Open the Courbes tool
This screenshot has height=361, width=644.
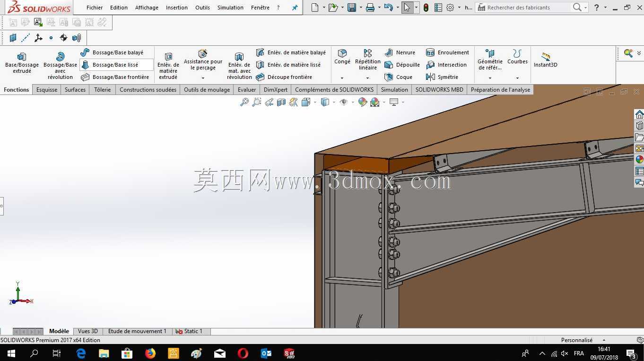517,57
